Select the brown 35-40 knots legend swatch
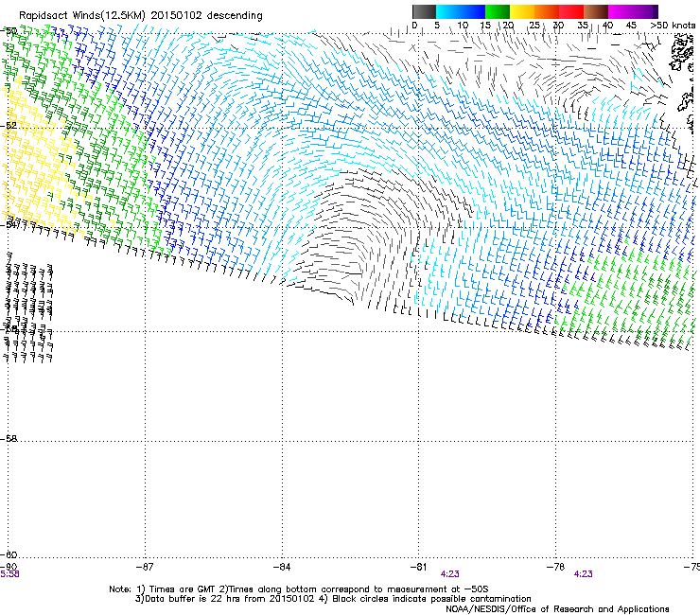 (x=596, y=11)
